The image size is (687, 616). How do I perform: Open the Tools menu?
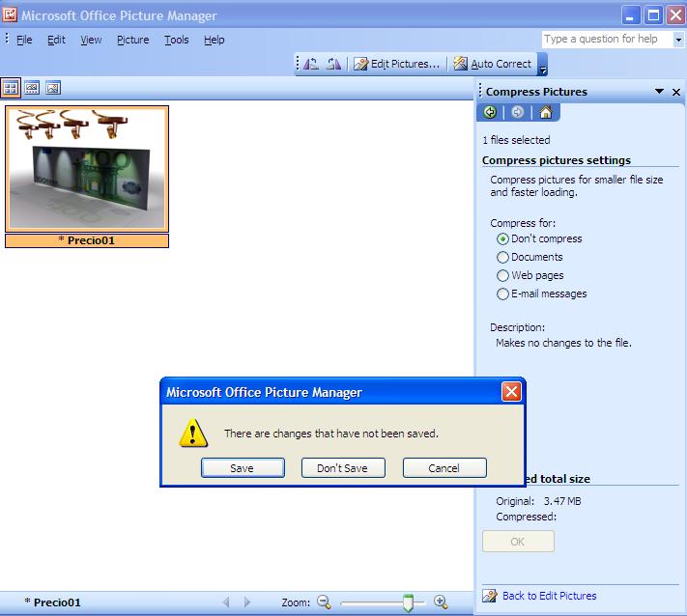pos(177,40)
